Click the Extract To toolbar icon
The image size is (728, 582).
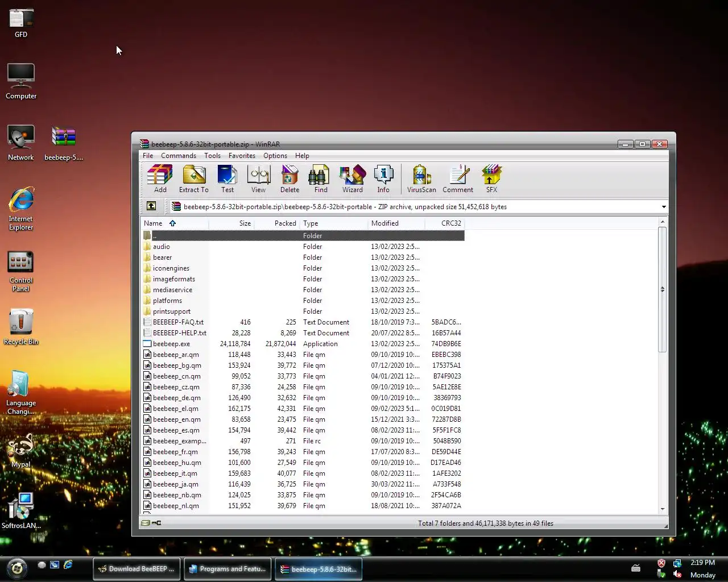[x=193, y=179]
